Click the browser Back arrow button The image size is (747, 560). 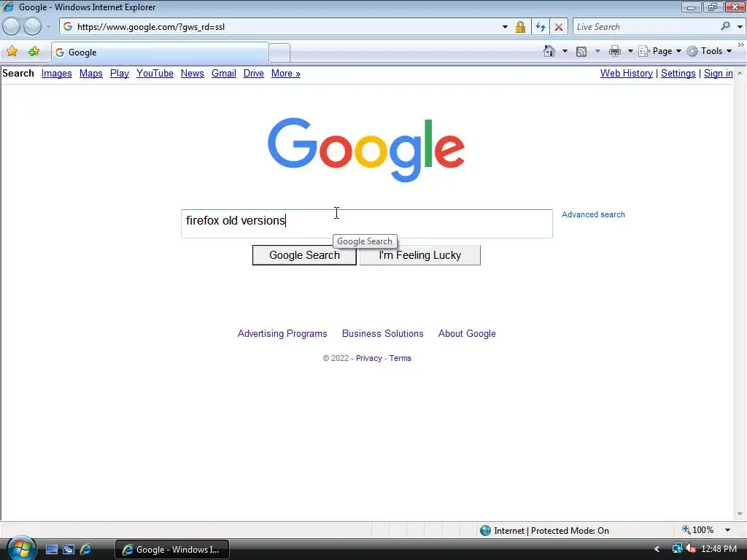[11, 27]
